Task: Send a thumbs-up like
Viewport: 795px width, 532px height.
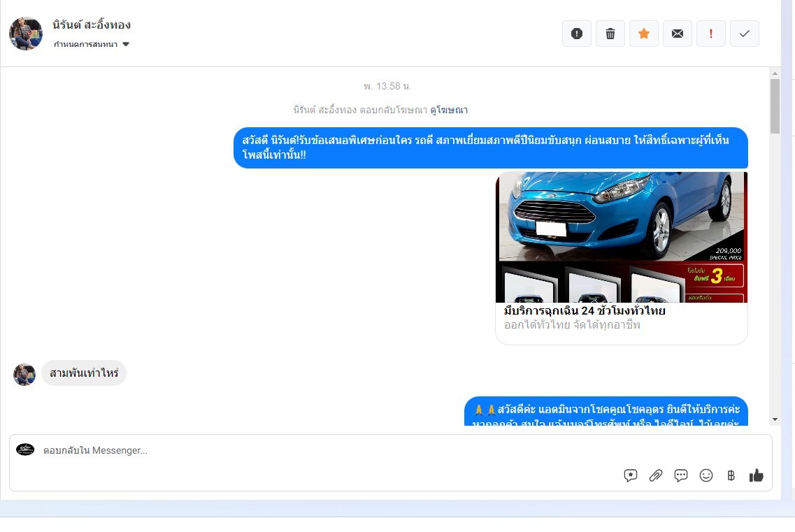Action: tap(757, 475)
